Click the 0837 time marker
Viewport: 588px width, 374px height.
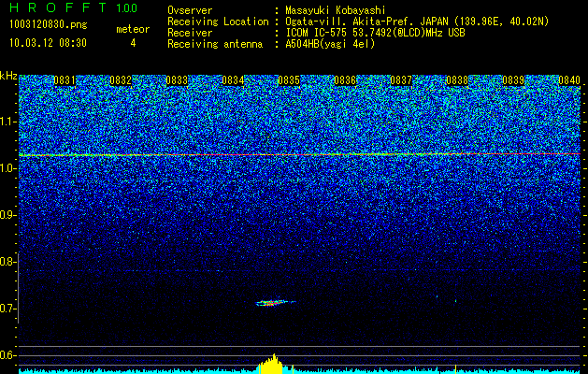pos(401,80)
